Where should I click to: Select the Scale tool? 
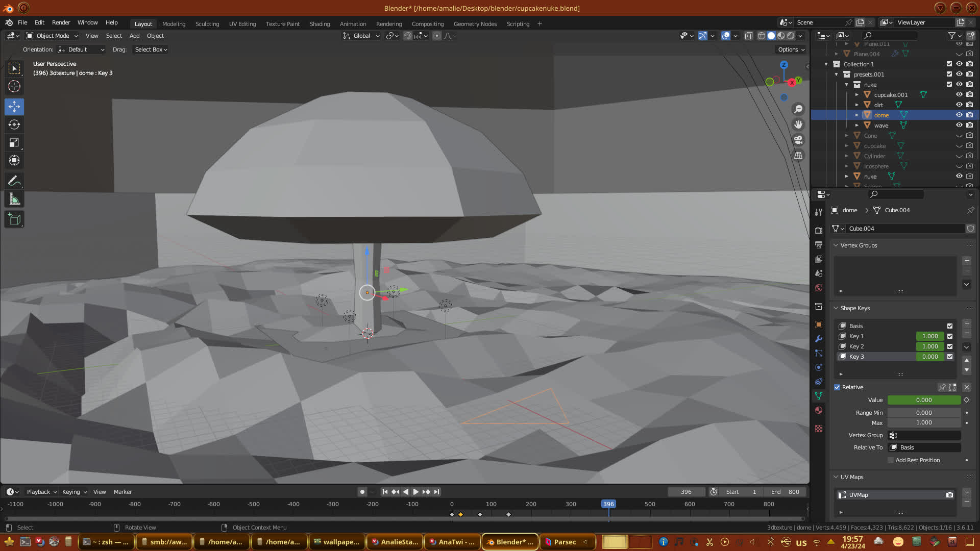point(14,143)
